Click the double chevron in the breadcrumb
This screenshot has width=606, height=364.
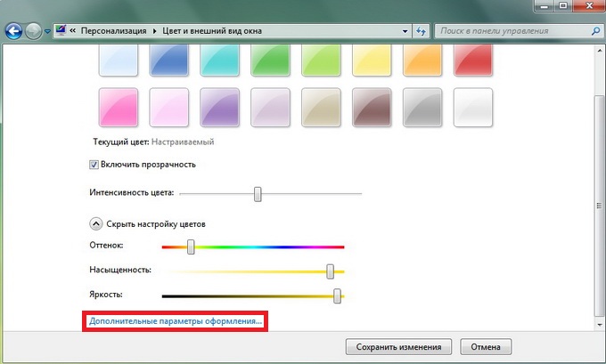pyautogui.click(x=73, y=31)
